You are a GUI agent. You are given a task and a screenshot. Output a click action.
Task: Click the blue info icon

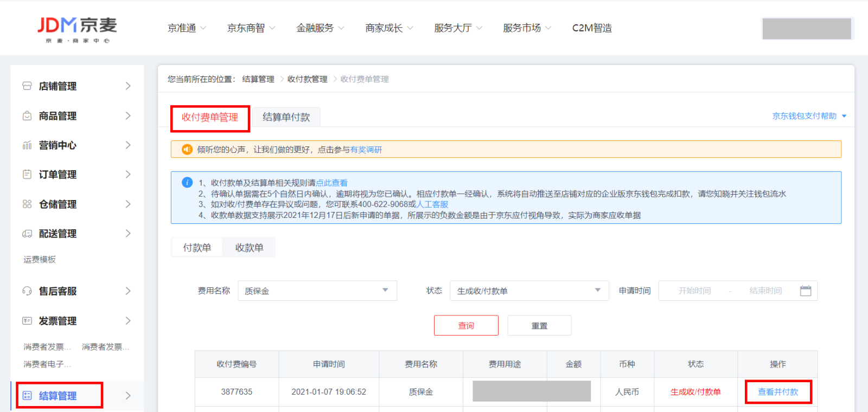187,182
